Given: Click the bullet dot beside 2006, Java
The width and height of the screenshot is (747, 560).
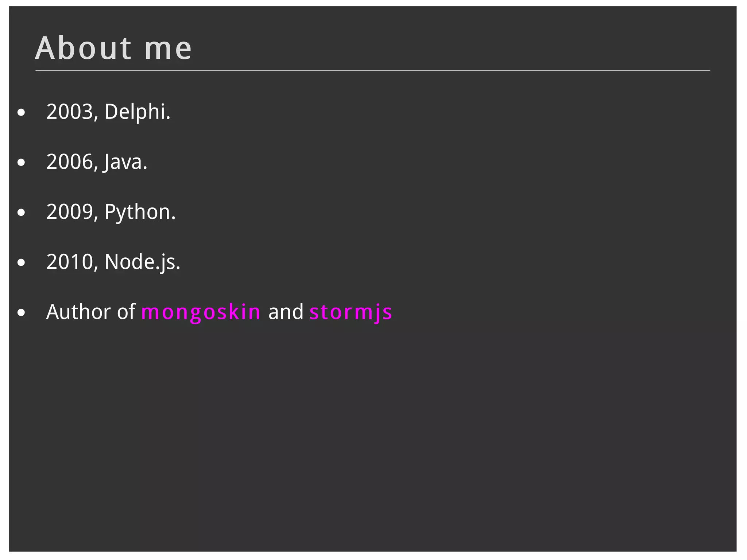Looking at the screenshot, I should 21,163.
